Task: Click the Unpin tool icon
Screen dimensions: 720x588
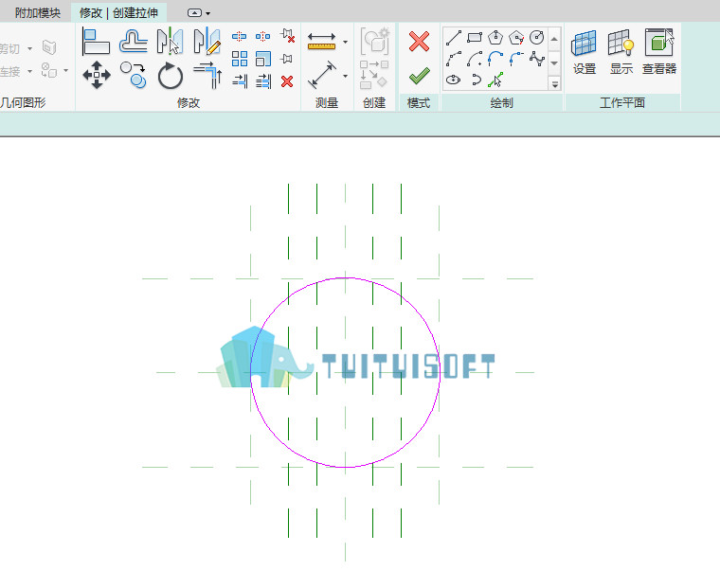Action: pyautogui.click(x=287, y=36)
